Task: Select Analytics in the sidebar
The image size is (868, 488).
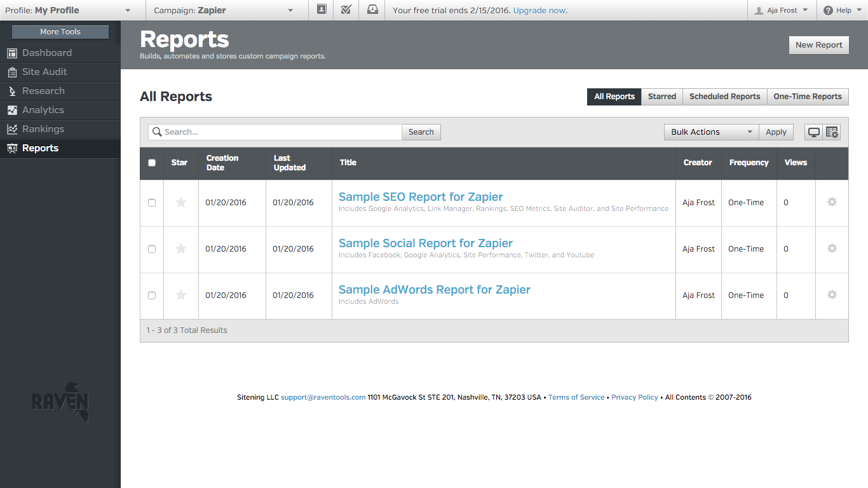Action: point(60,110)
